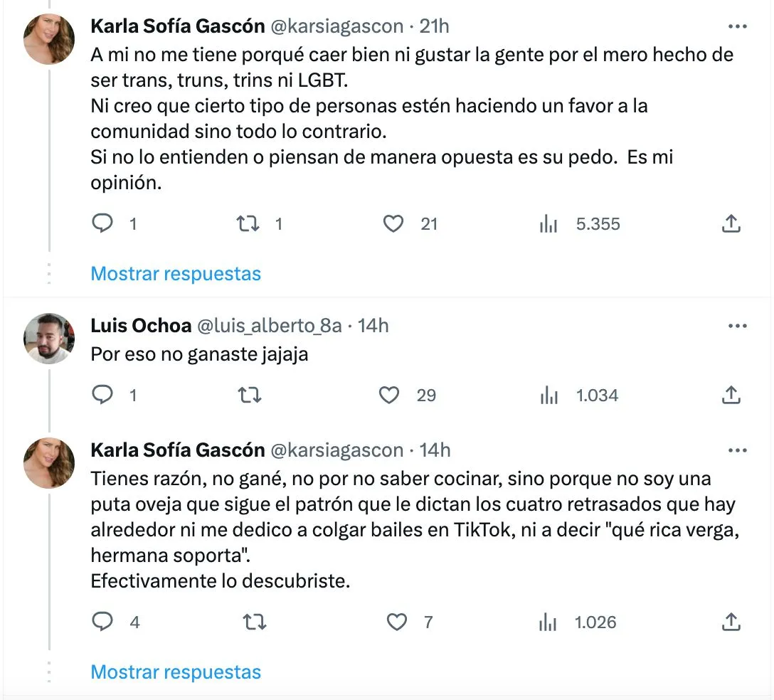View analytics on Karla's second tweet

point(548,621)
